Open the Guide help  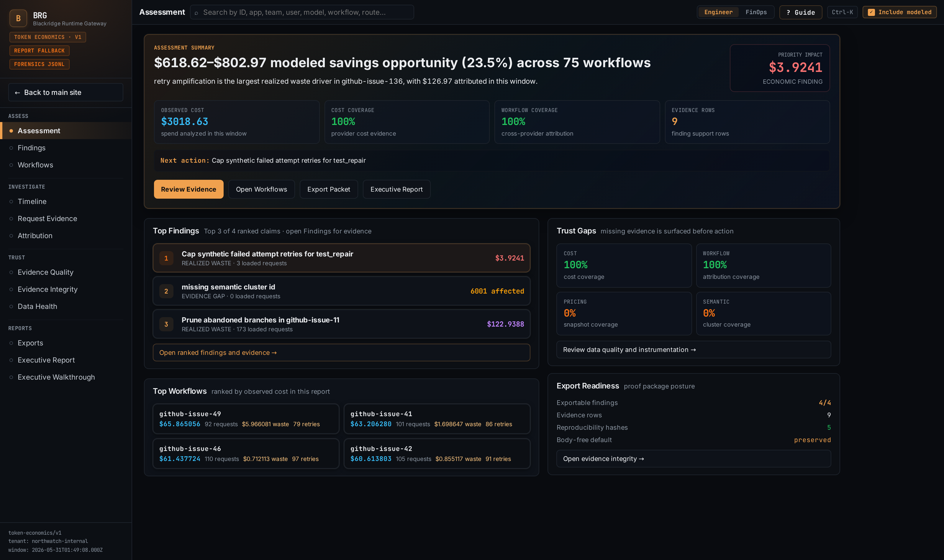(x=801, y=12)
